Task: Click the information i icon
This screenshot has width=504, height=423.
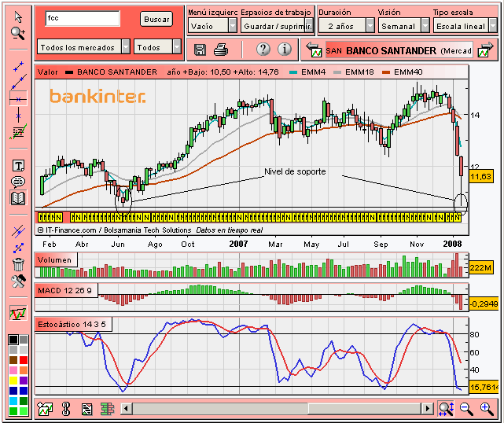Action: (285, 50)
